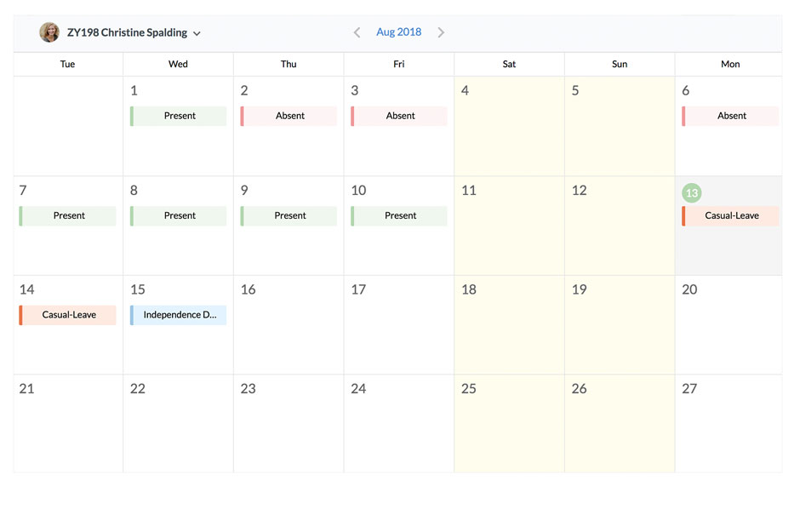Select Saturday August 4 cell
Screen dimensions: 800x532
pos(509,126)
